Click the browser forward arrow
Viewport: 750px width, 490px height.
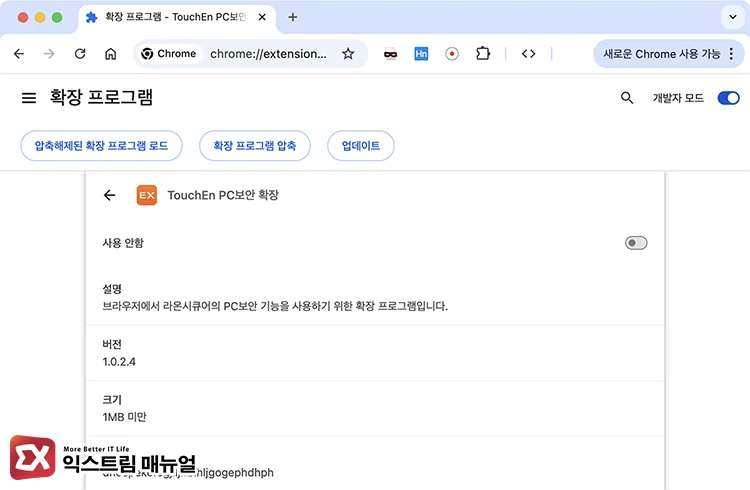coord(49,54)
